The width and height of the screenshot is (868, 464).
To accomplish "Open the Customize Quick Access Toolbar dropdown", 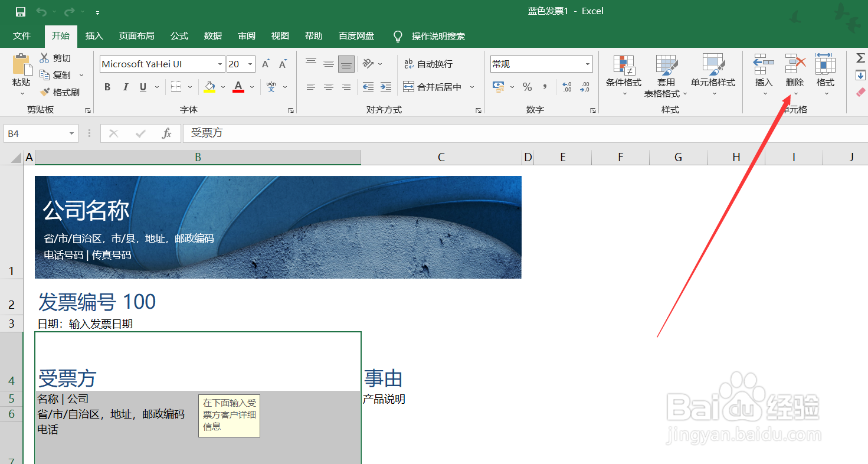I will pos(97,12).
